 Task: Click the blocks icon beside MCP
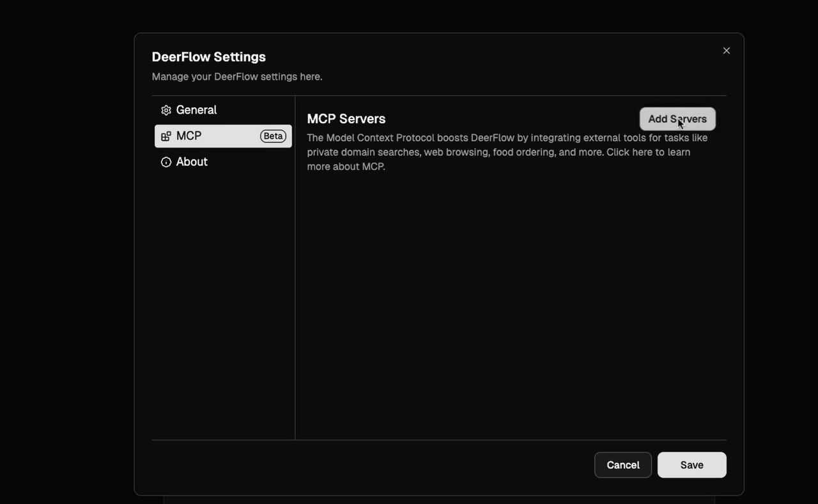tap(166, 136)
